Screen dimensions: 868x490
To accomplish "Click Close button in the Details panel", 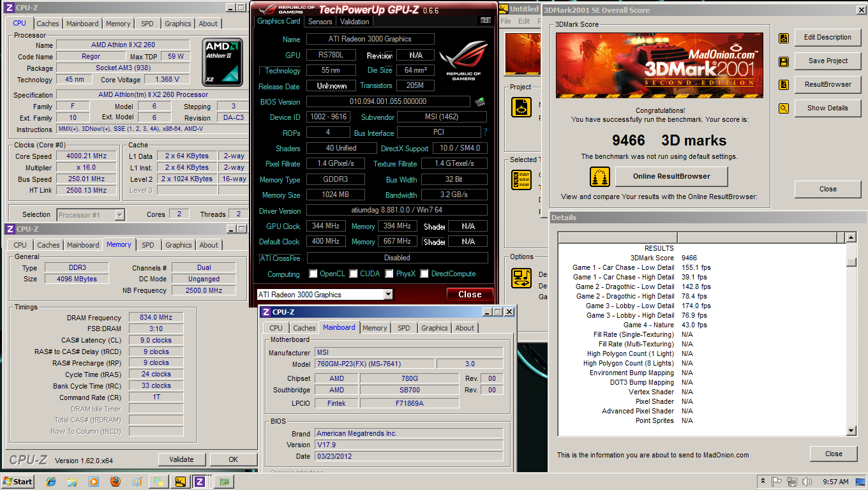I will [834, 454].
